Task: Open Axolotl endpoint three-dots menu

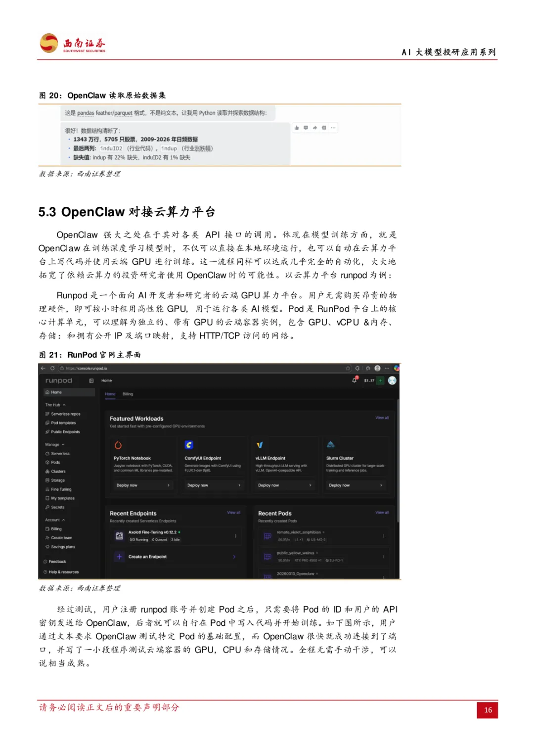Action: click(235, 535)
